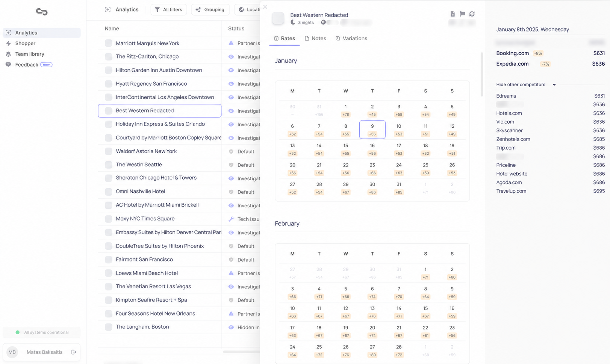610x364 pixels.
Task: Click the new badge beside Feedback
Action: tap(46, 65)
